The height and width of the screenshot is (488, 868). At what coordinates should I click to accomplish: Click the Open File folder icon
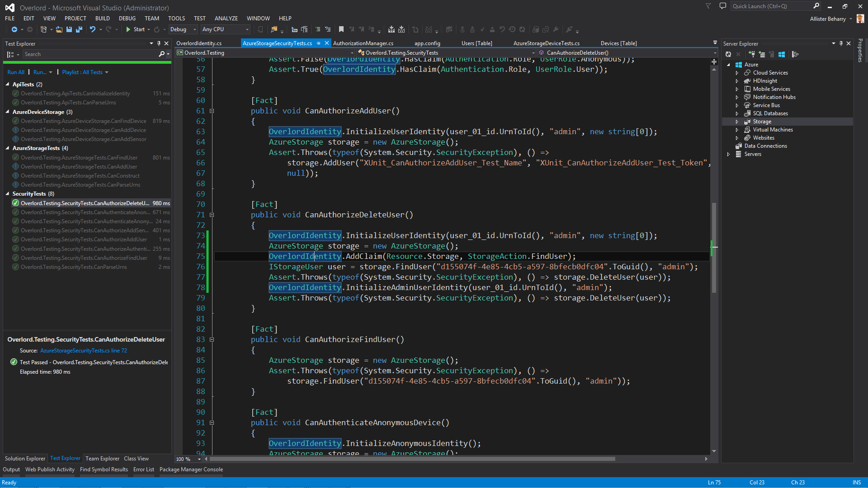(x=59, y=29)
